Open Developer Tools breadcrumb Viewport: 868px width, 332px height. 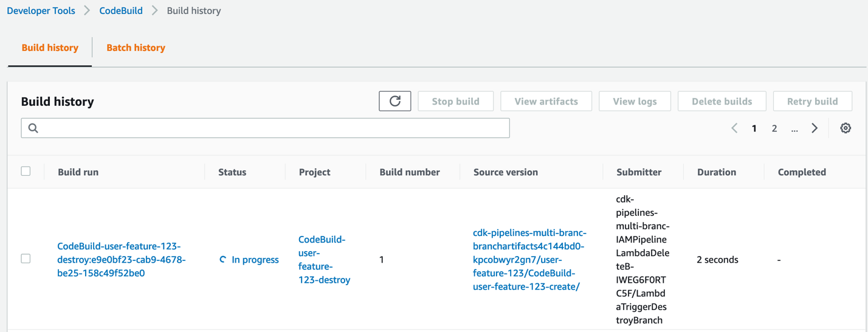tap(41, 10)
